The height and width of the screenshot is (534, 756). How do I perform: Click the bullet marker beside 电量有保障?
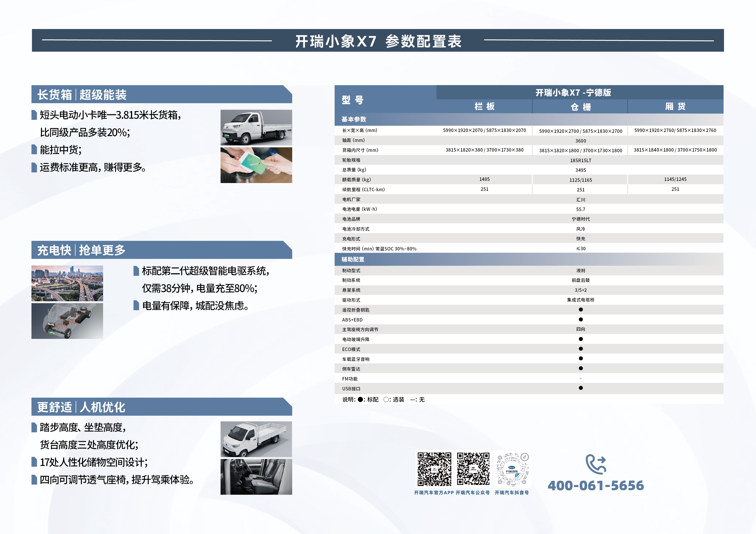click(x=136, y=305)
